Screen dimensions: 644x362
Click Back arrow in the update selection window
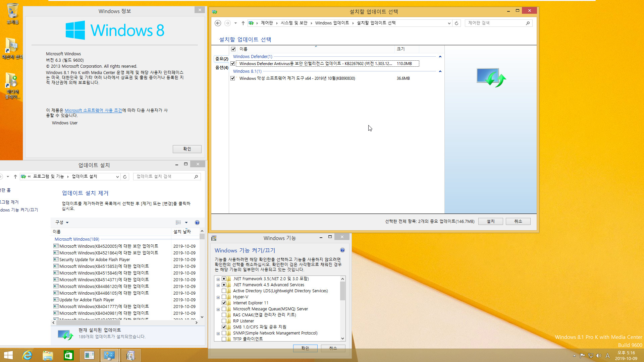point(218,23)
